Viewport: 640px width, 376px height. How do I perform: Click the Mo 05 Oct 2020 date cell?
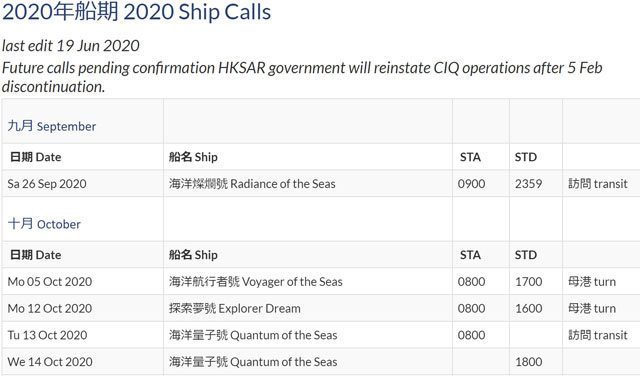tap(50, 282)
